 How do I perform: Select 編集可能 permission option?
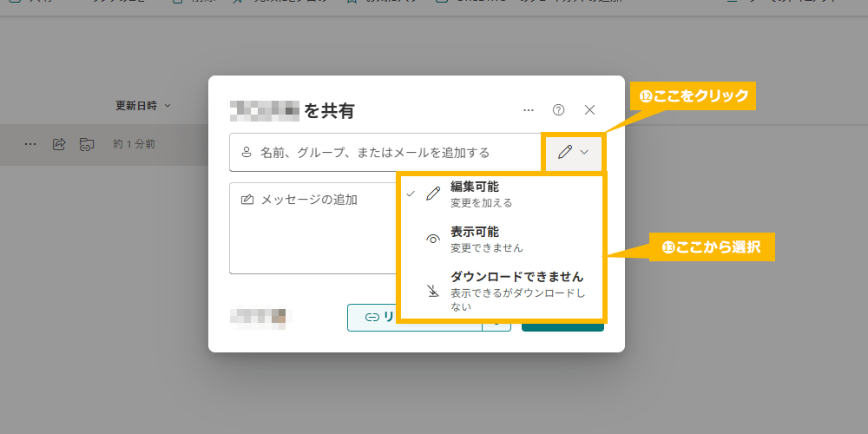coord(501,194)
